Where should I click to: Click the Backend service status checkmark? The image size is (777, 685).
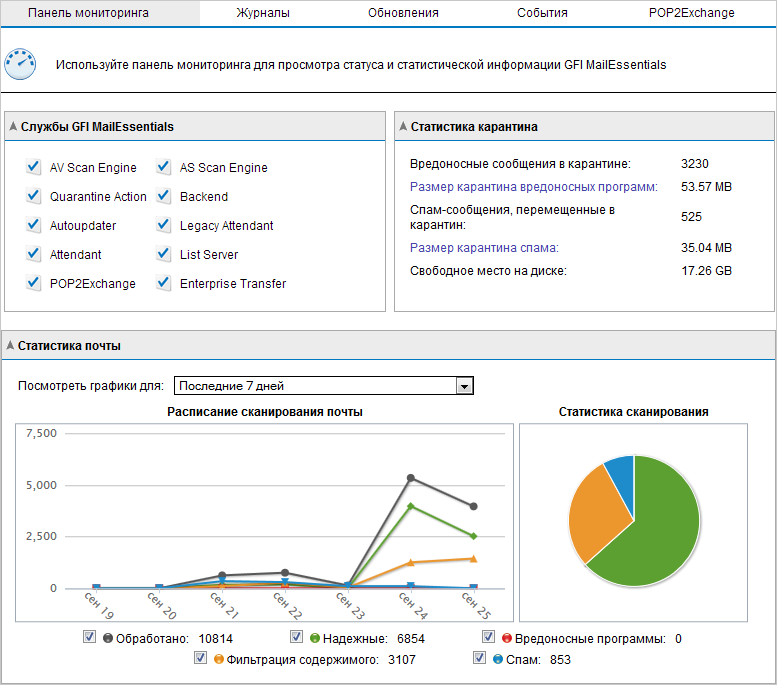tap(164, 196)
